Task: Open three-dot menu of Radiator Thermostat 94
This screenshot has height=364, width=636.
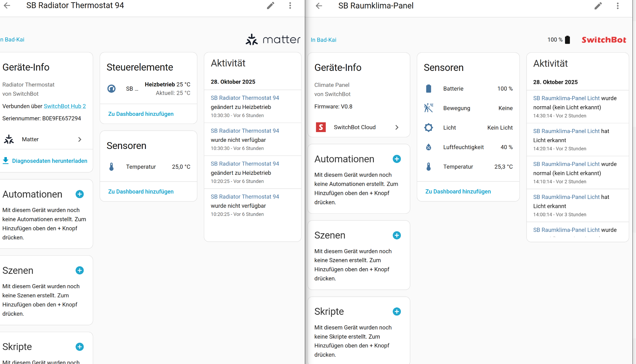Action: click(290, 6)
